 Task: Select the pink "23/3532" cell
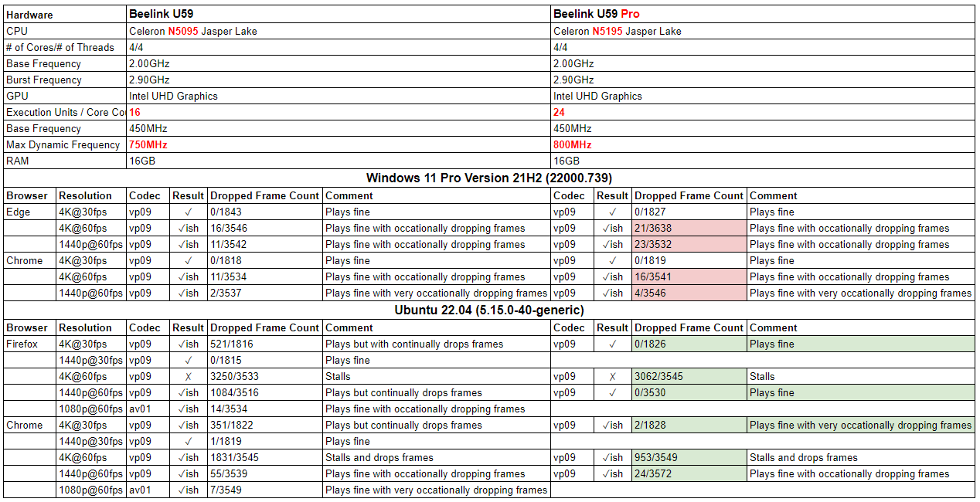pyautogui.click(x=690, y=245)
